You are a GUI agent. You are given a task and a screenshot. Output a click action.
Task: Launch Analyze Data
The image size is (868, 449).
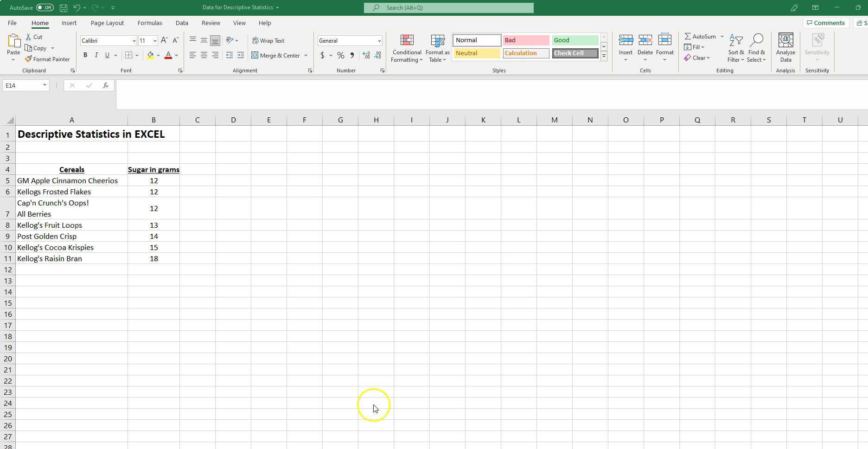785,49
